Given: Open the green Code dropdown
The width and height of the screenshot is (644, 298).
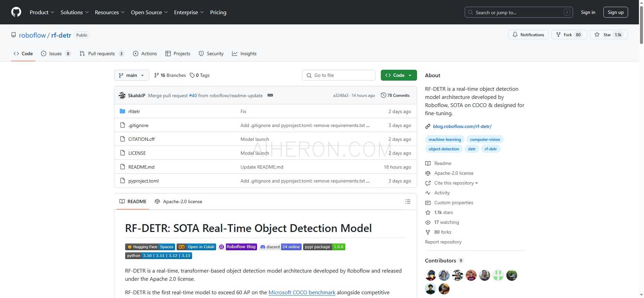Looking at the screenshot, I should [398, 75].
